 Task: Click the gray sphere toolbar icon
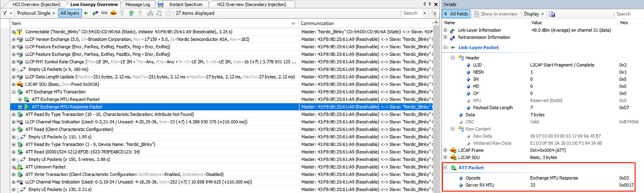168,13
